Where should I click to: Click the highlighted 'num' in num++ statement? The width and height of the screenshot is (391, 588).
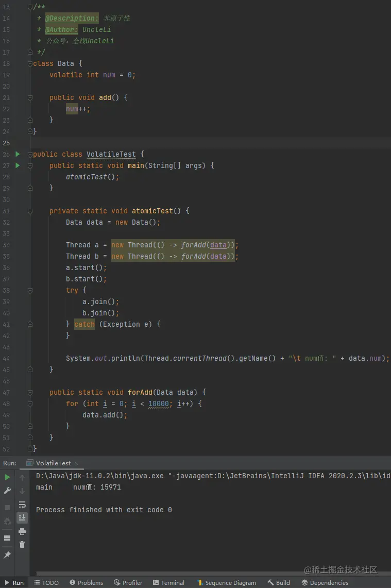coord(72,109)
